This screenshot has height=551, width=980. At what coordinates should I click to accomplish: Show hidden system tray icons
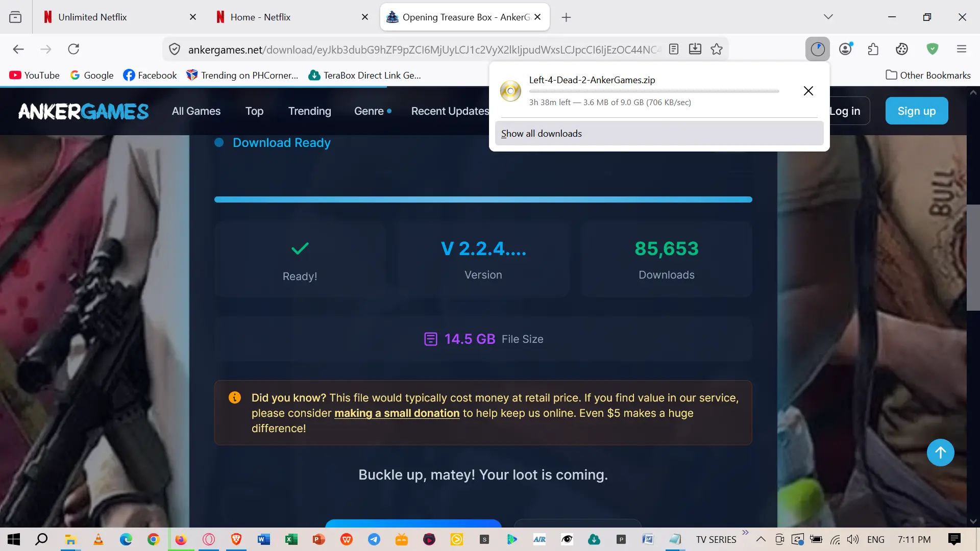pyautogui.click(x=761, y=539)
